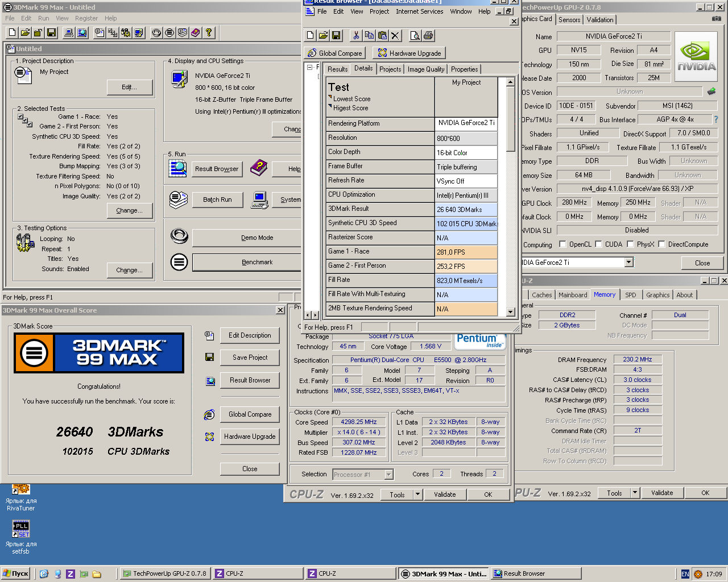Open setfsb desktop shortcut
The width and height of the screenshot is (728, 582).
21,537
